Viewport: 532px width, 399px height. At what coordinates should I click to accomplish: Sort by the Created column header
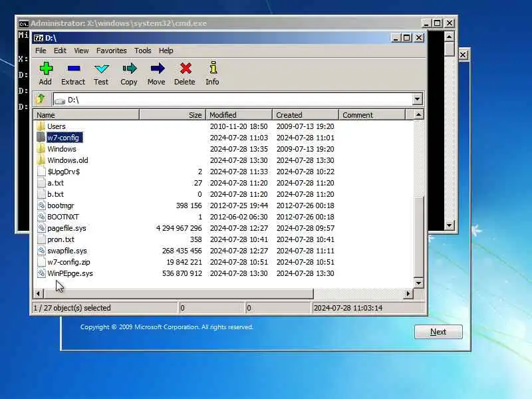(306, 114)
